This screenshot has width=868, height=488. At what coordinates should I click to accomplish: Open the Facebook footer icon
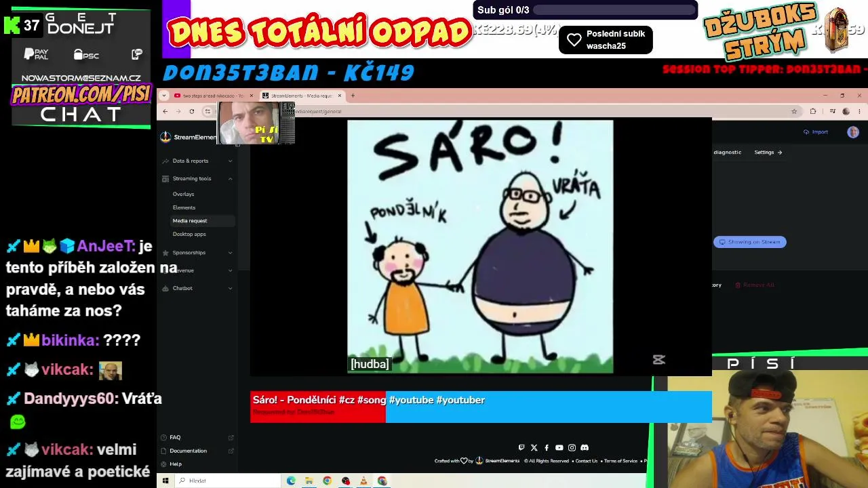(547, 447)
